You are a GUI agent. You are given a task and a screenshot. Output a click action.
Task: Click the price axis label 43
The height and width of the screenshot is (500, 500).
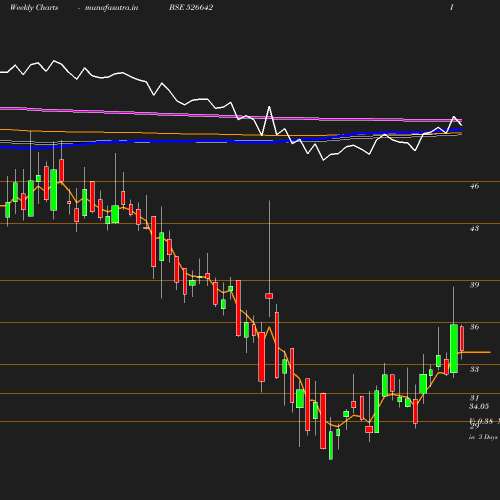coord(474,228)
